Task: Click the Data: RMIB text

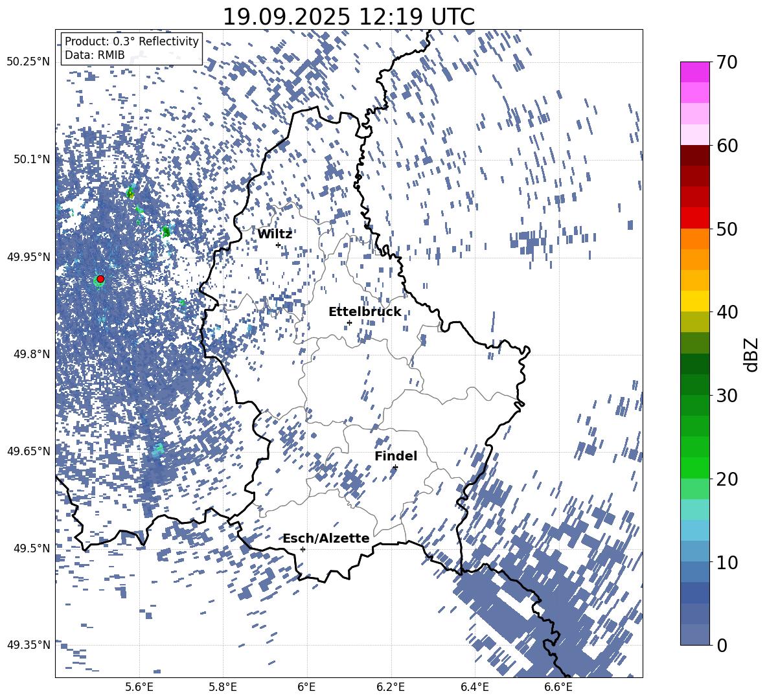Action: click(x=95, y=55)
